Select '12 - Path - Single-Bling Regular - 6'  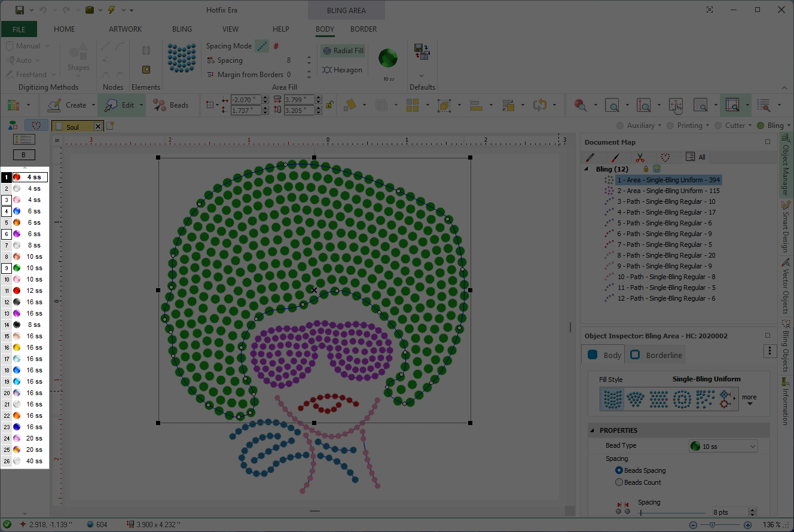pyautogui.click(x=666, y=298)
